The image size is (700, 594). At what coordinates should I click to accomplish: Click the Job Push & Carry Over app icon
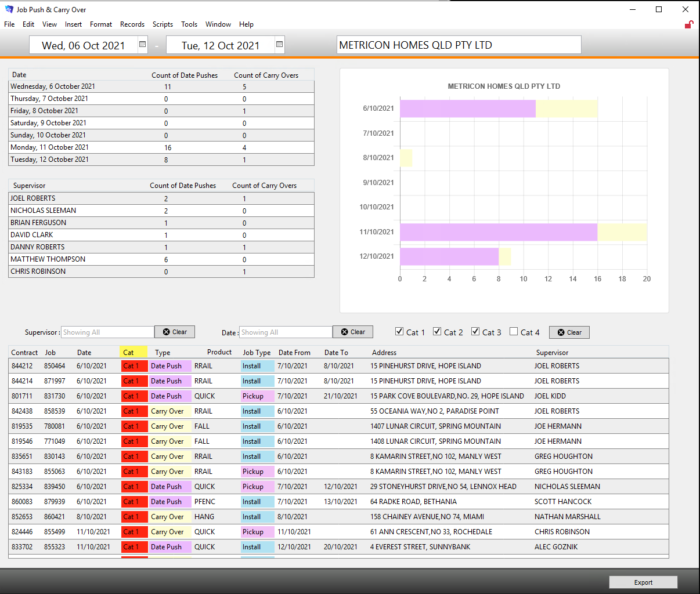[x=9, y=9]
